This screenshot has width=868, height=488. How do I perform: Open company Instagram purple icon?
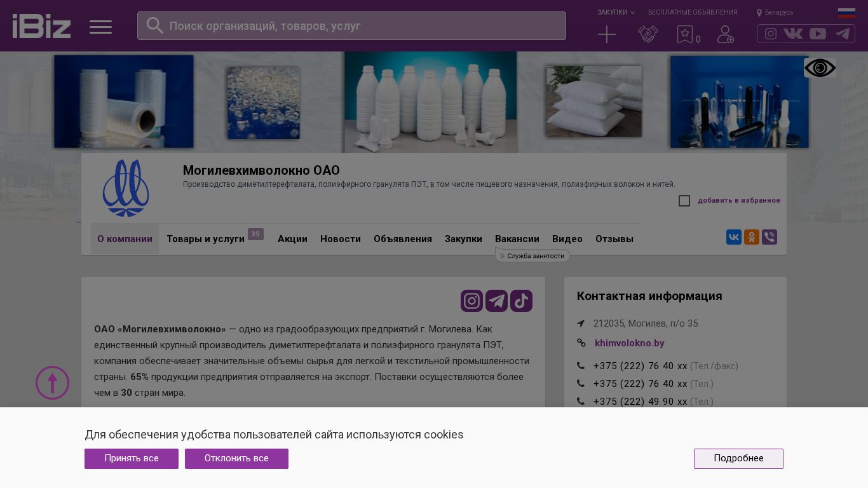pos(472,301)
